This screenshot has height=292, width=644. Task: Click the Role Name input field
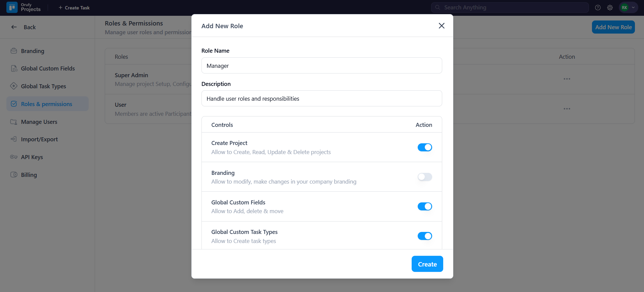coord(321,66)
